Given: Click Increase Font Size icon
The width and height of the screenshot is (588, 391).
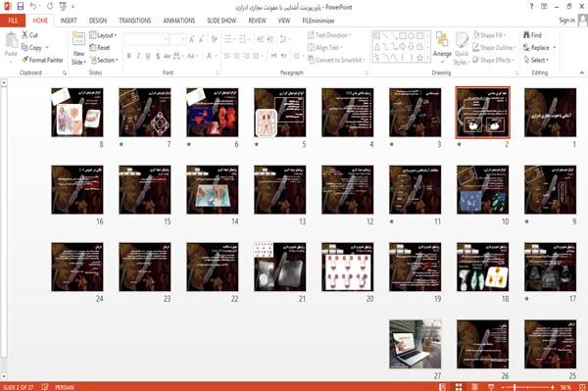Looking at the screenshot, I should pyautogui.click(x=192, y=39).
